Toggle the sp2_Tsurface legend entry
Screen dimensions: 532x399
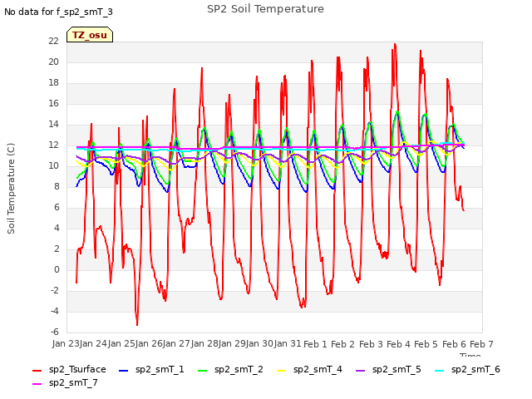(x=69, y=369)
